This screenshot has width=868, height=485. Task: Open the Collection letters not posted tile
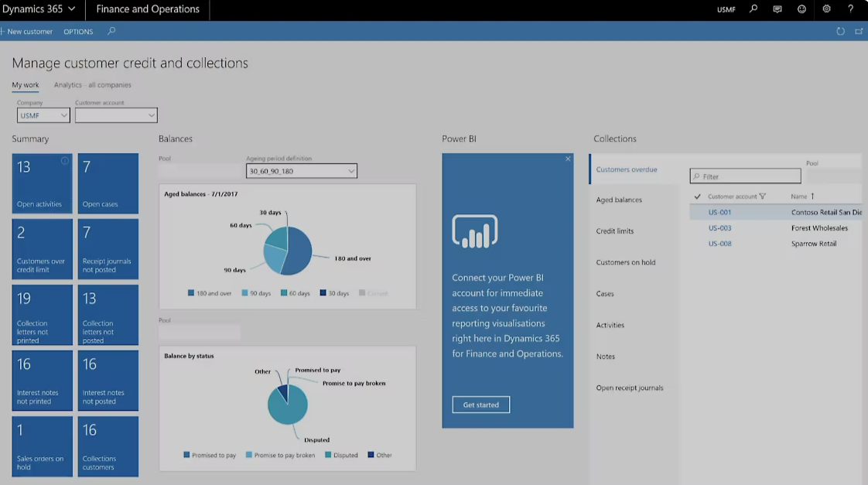coord(108,315)
